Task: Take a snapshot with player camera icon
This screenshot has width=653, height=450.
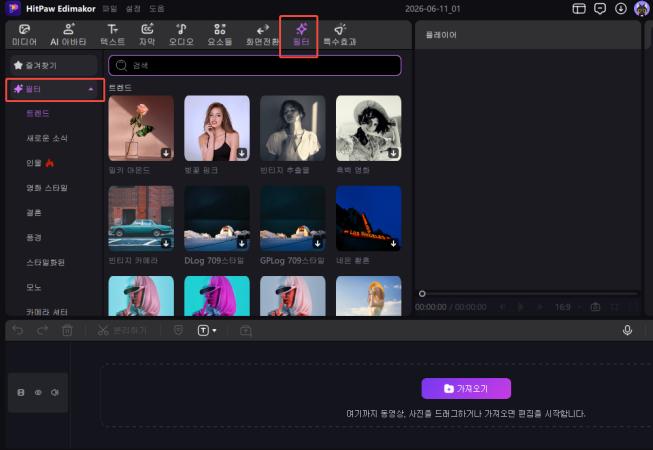Action: [x=596, y=307]
